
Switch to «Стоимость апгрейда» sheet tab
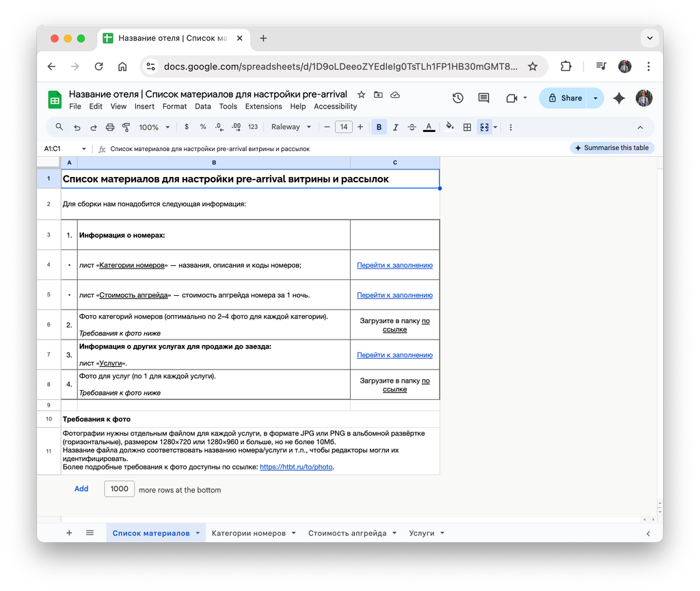click(347, 533)
